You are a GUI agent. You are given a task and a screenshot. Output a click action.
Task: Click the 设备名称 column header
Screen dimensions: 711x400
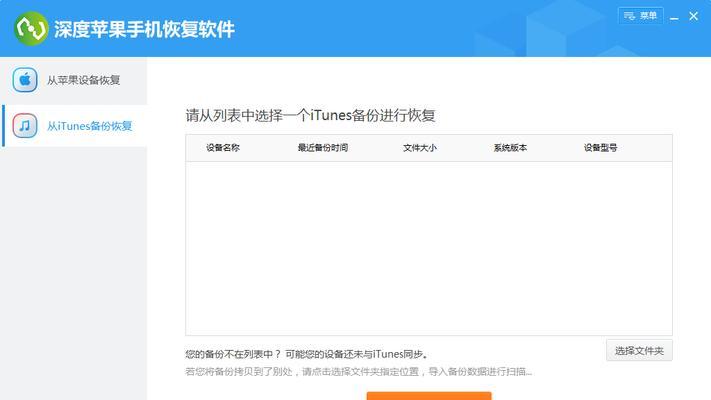coord(223,148)
